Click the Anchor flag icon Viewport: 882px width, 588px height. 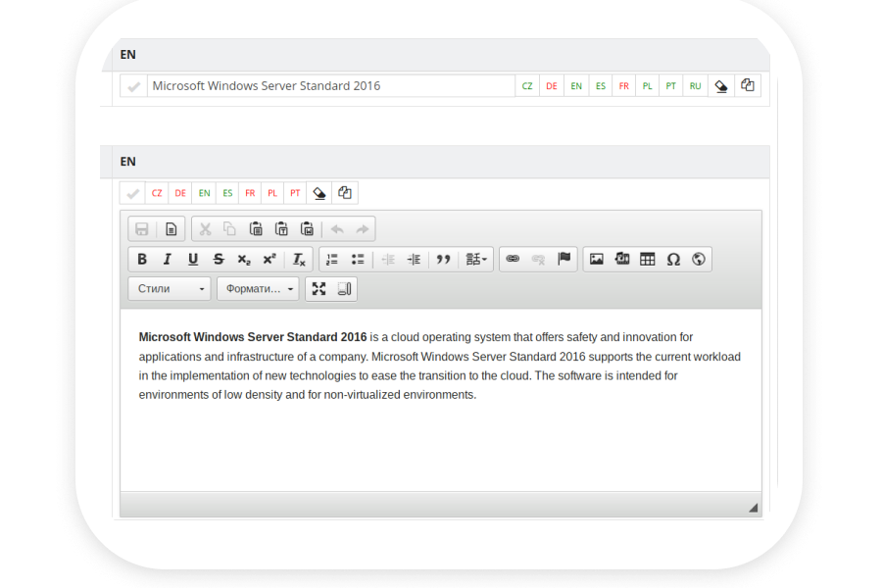[563, 259]
